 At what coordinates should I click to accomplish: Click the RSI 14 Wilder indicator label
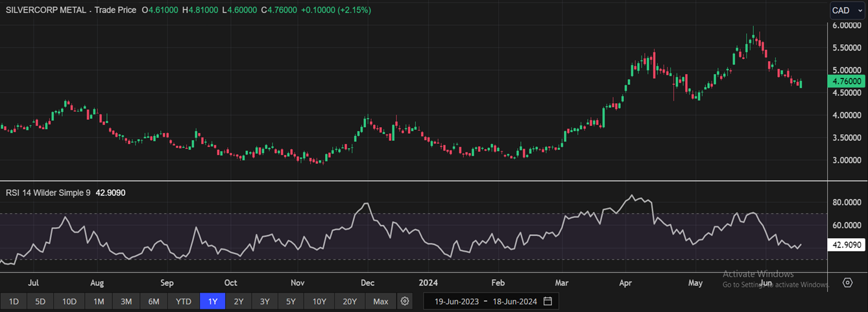coord(49,193)
